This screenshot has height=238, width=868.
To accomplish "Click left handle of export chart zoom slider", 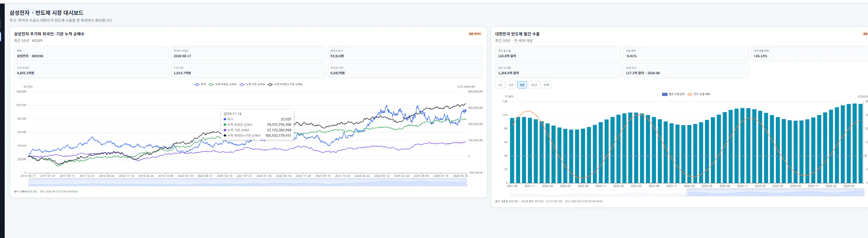I will click(x=687, y=193).
